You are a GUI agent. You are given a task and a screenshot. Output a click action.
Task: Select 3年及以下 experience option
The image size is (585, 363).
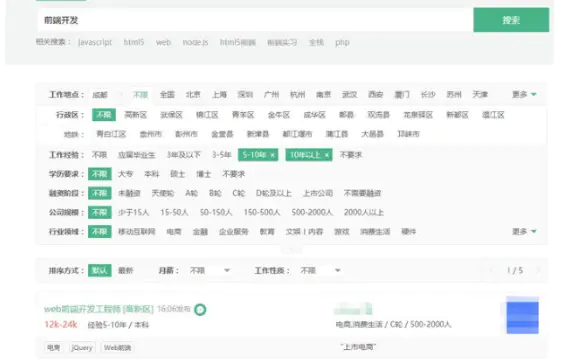point(184,155)
